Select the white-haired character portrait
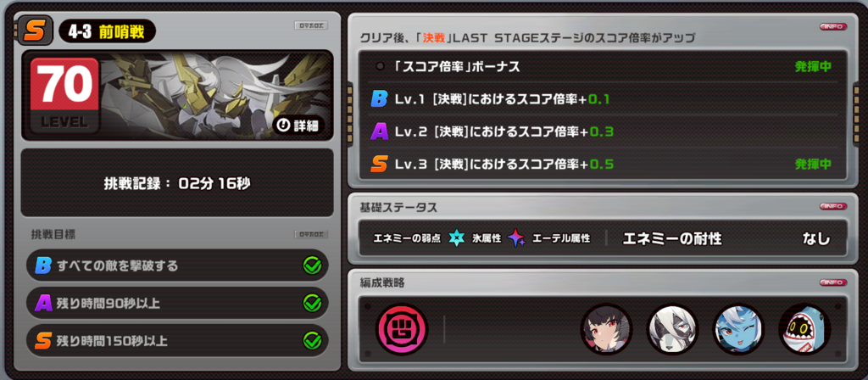Viewport: 868px width, 380px height. click(x=672, y=329)
